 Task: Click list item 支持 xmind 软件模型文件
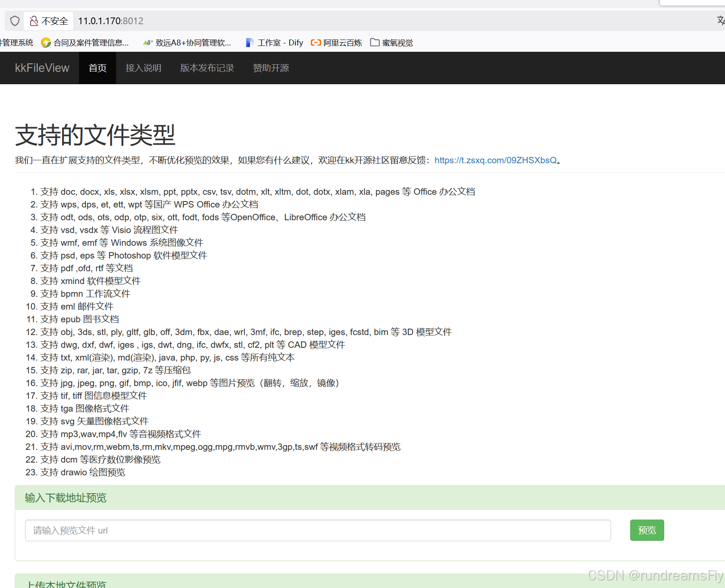(91, 281)
